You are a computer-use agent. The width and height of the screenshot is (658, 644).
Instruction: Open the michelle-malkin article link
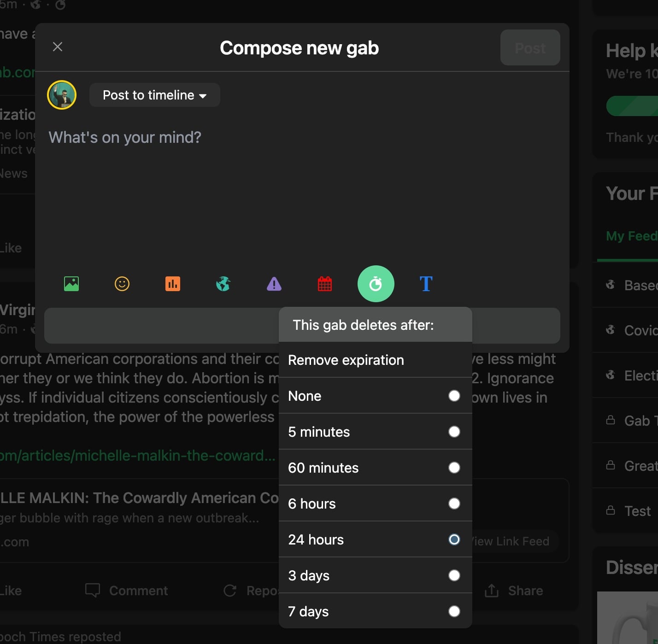138,456
